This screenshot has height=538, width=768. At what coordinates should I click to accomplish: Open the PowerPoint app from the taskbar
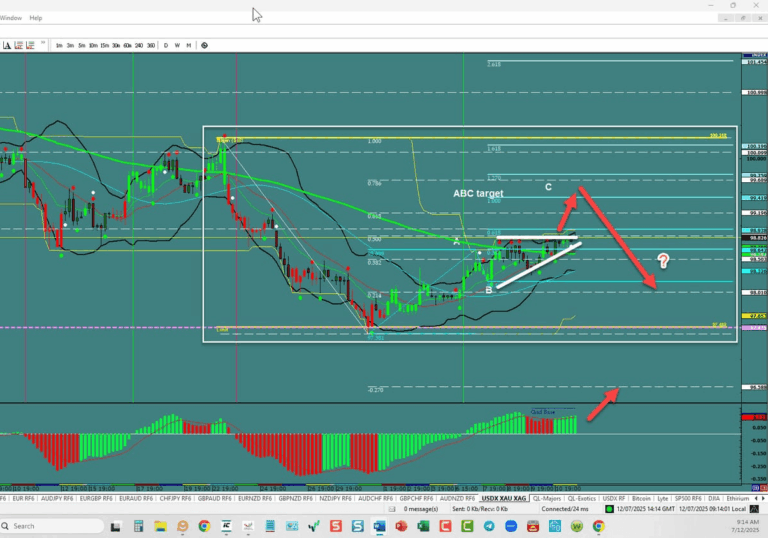pyautogui.click(x=401, y=526)
